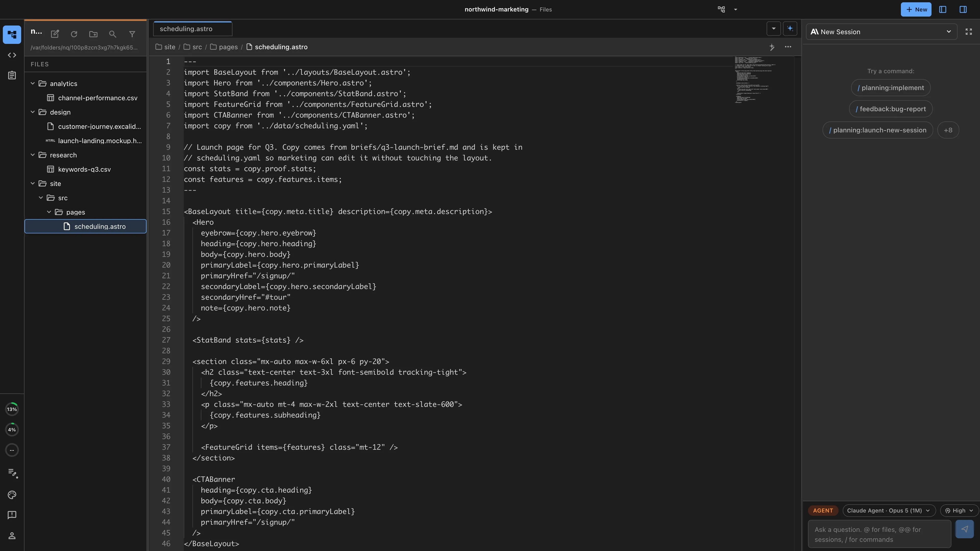
Task: Click the closing </BaseLayout> tag line
Action: [x=211, y=543]
